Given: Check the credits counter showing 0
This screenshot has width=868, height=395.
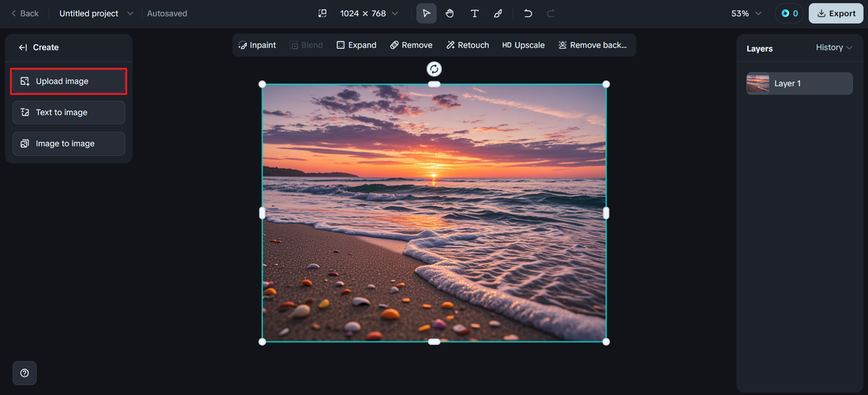Looking at the screenshot, I should [789, 14].
